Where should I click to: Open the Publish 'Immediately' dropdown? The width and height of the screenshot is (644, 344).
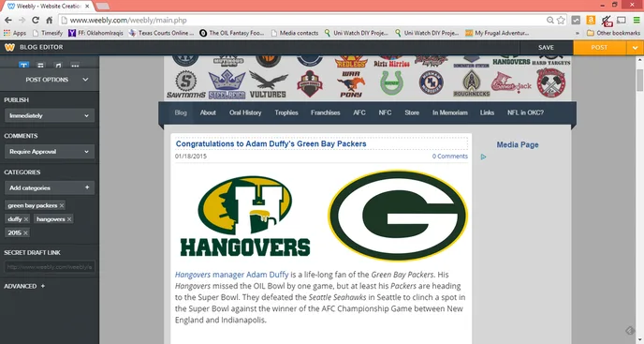tap(50, 115)
